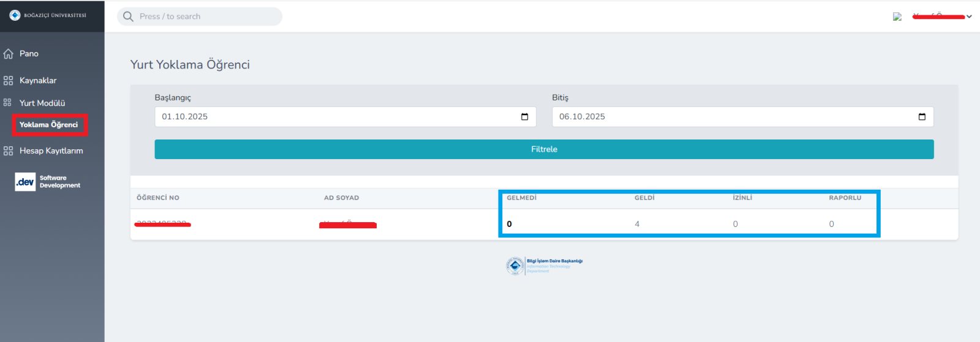The image size is (980, 342).
Task: Open calendar picker for Başlangıç date
Action: coord(524,117)
